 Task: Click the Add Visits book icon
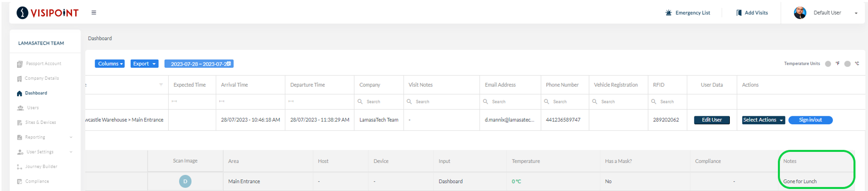739,13
